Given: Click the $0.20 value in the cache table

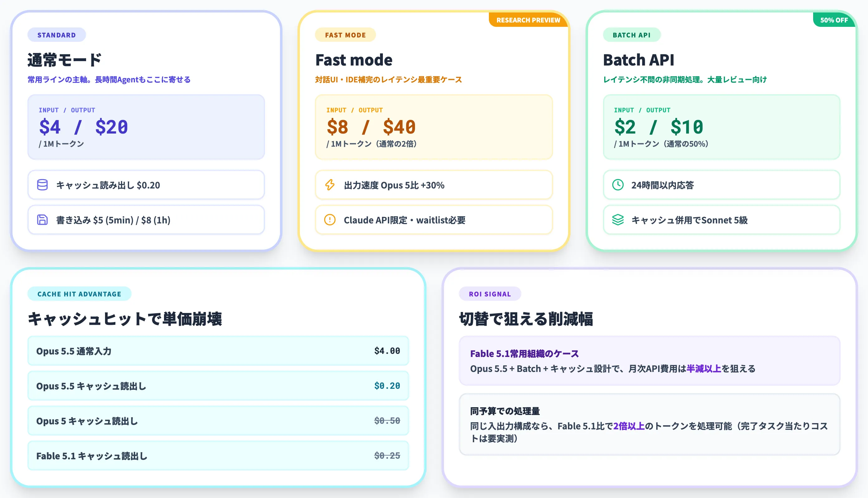Looking at the screenshot, I should tap(387, 385).
